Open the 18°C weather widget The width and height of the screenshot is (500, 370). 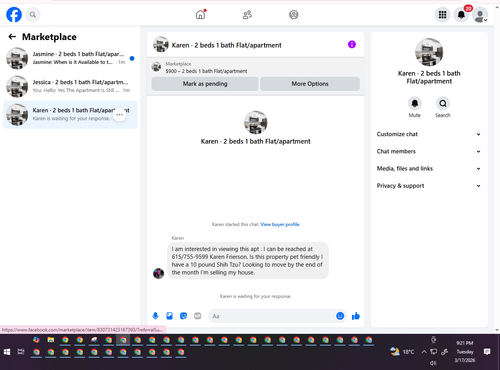pyautogui.click(x=403, y=351)
